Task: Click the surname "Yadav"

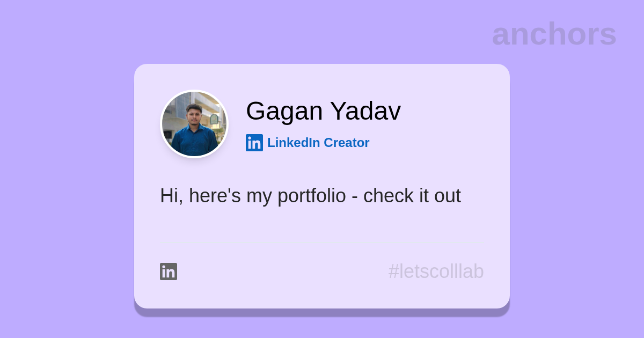Action: click(365, 111)
